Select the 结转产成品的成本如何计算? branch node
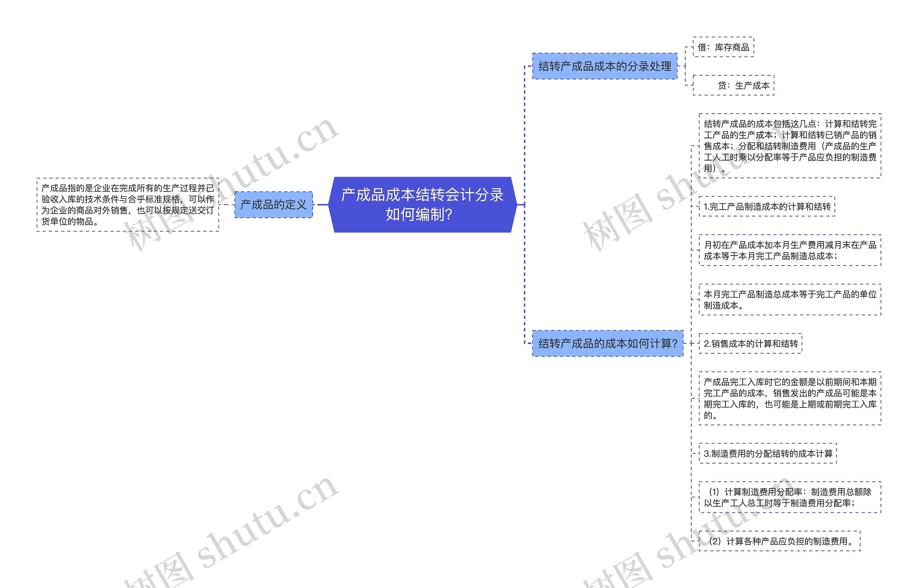Image resolution: width=918 pixels, height=588 pixels. [x=608, y=343]
